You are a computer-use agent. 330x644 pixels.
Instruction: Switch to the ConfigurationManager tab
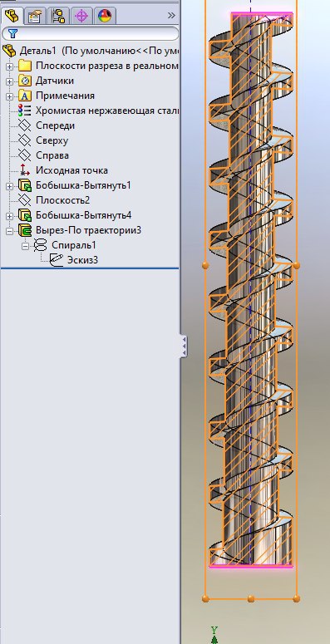point(58,17)
